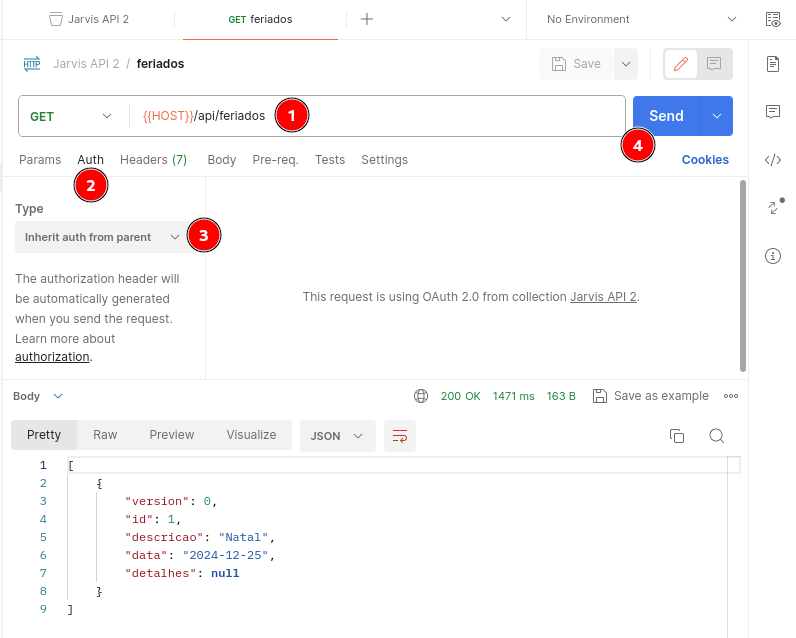Click the feriados request name in breadcrumb
This screenshot has width=796, height=638.
[160, 64]
